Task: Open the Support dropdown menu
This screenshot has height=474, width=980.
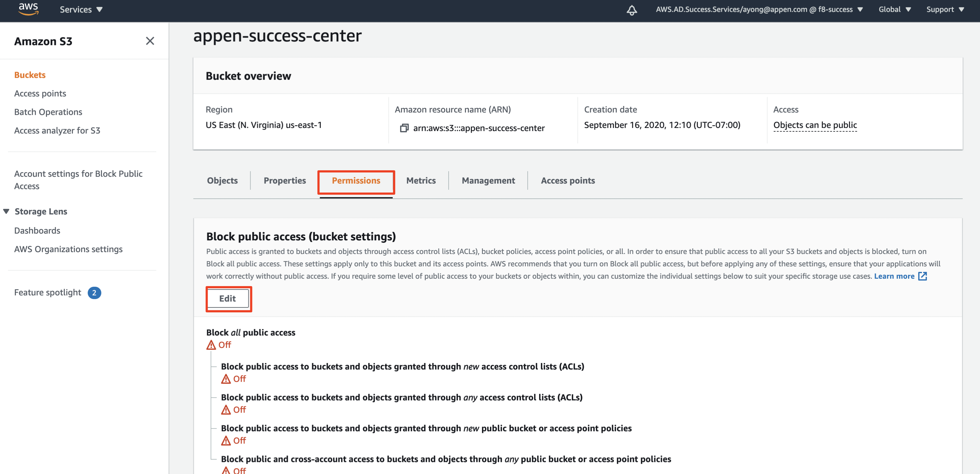Action: pos(944,10)
